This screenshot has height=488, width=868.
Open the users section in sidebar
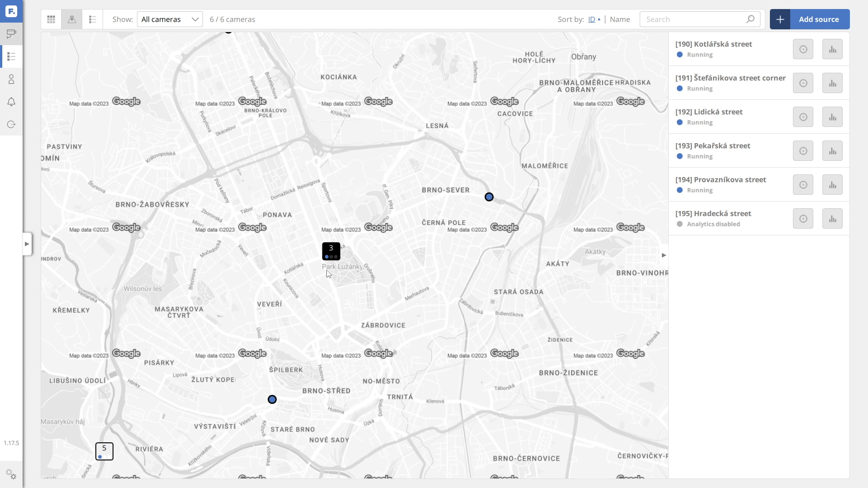11,80
